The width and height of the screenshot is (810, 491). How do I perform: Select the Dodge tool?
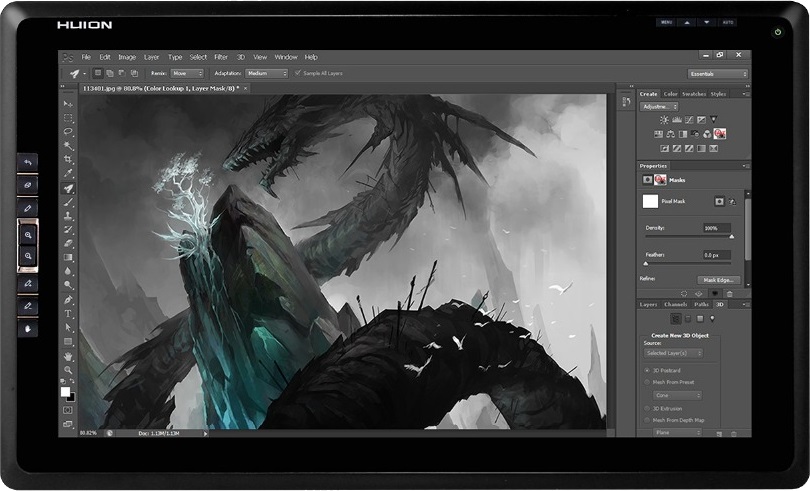(x=68, y=285)
